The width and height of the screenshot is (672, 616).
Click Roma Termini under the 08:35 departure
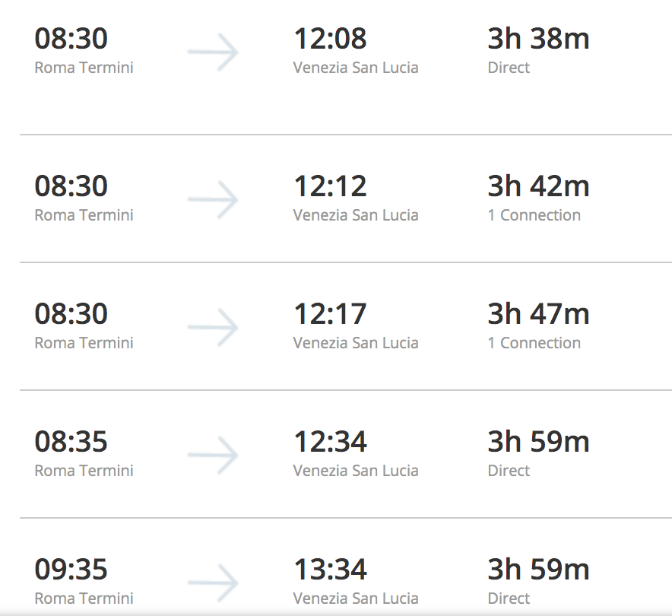coord(84,471)
